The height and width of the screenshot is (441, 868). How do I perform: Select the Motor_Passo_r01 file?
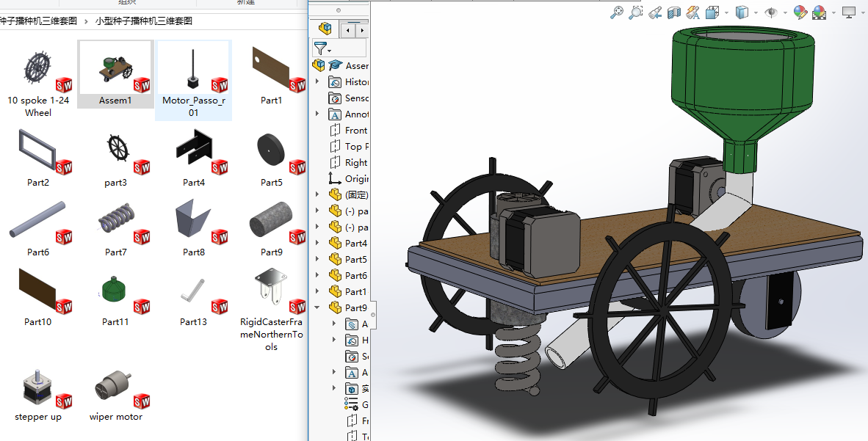tap(193, 80)
